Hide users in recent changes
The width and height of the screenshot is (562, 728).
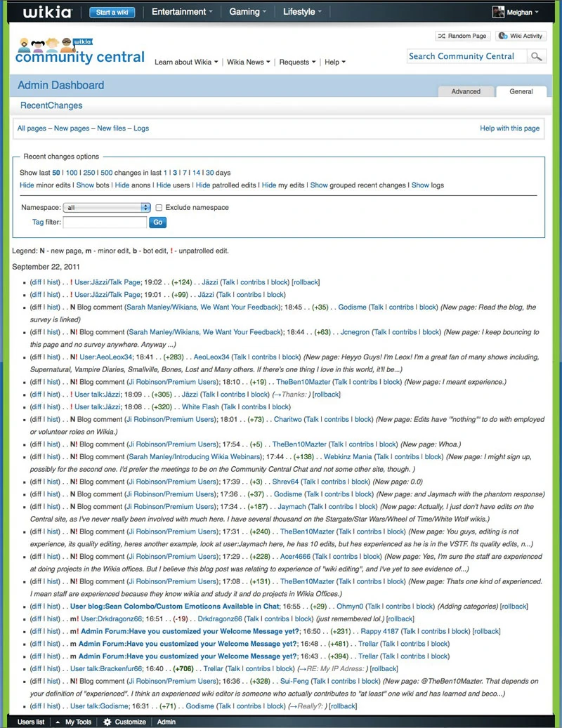pos(164,185)
